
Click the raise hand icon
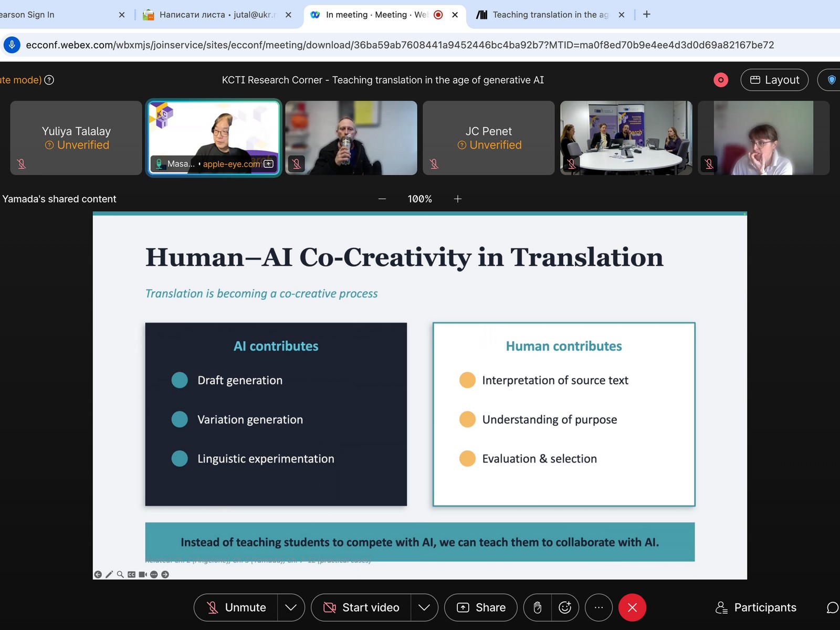point(537,607)
